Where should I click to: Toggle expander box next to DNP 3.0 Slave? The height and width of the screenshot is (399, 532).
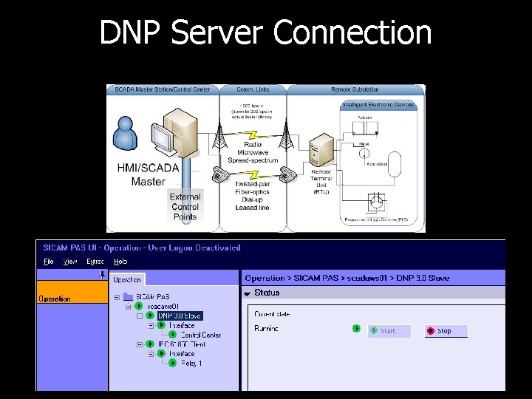point(140,316)
